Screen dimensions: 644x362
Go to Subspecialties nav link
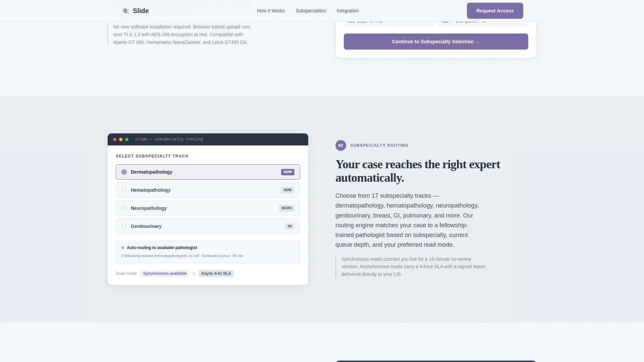(311, 11)
